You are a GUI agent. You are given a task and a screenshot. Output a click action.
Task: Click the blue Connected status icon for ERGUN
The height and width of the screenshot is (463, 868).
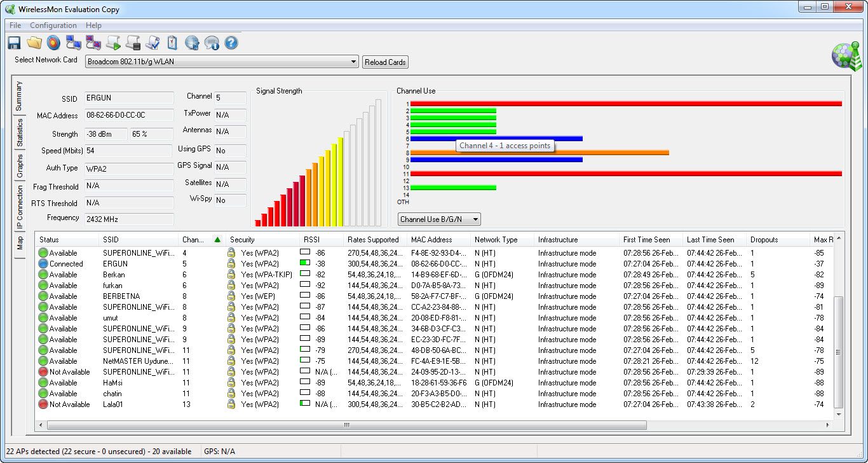point(43,264)
